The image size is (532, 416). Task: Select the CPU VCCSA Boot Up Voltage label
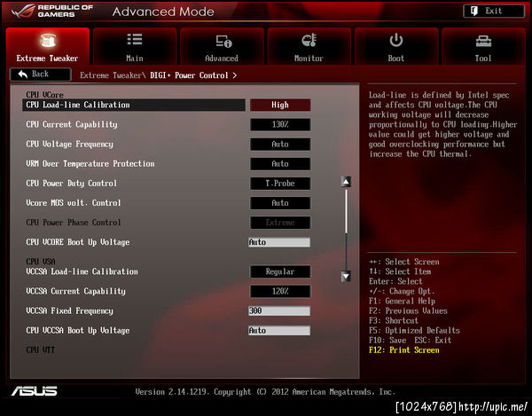click(x=78, y=331)
